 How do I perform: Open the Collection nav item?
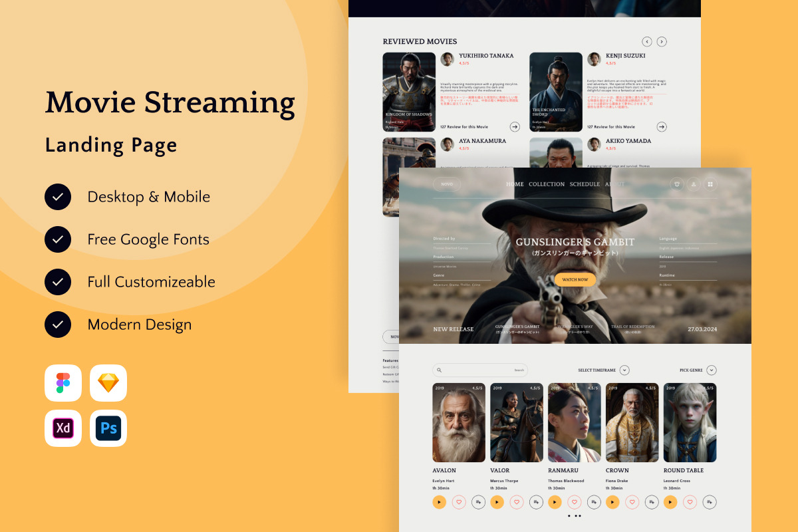(x=547, y=184)
